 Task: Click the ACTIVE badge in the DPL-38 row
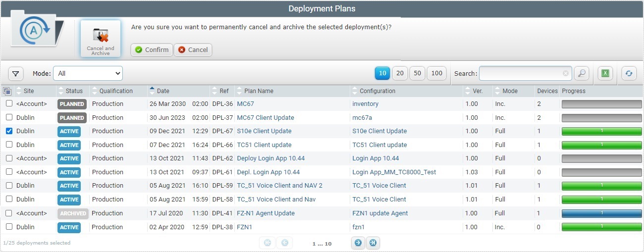(69, 227)
